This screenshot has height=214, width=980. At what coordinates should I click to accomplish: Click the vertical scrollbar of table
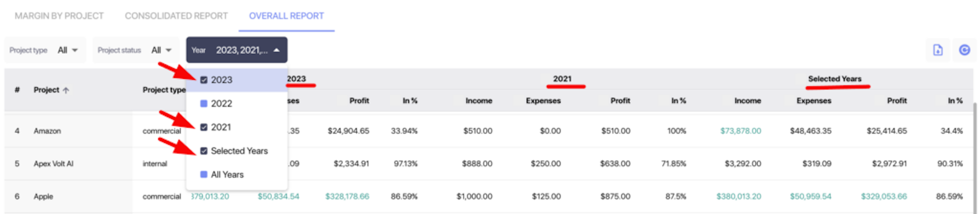coord(976,158)
